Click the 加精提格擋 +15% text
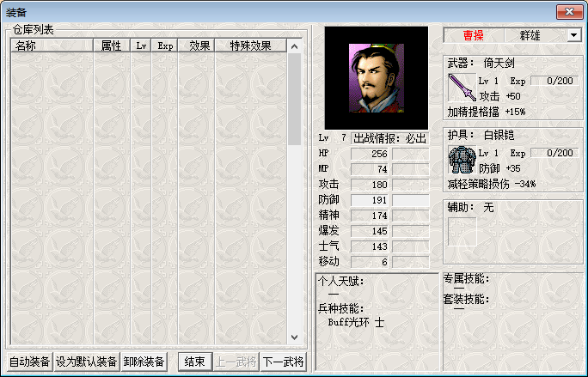 [487, 112]
